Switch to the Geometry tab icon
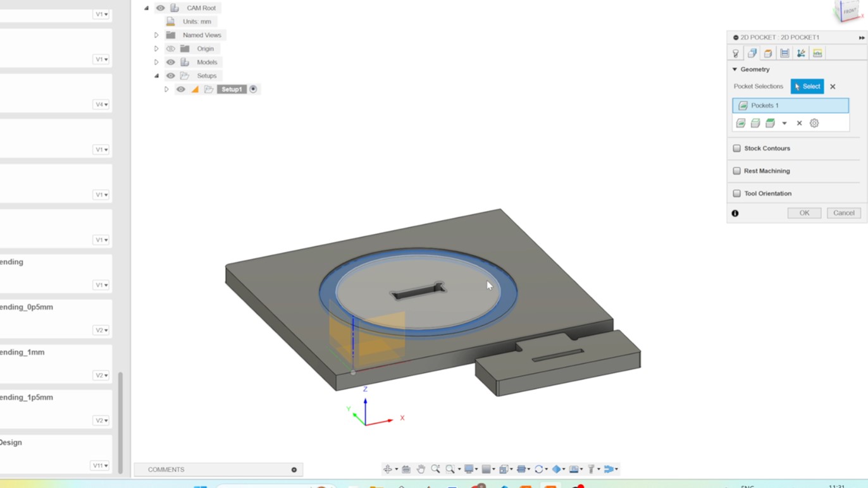This screenshot has width=868, height=488. tap(752, 54)
